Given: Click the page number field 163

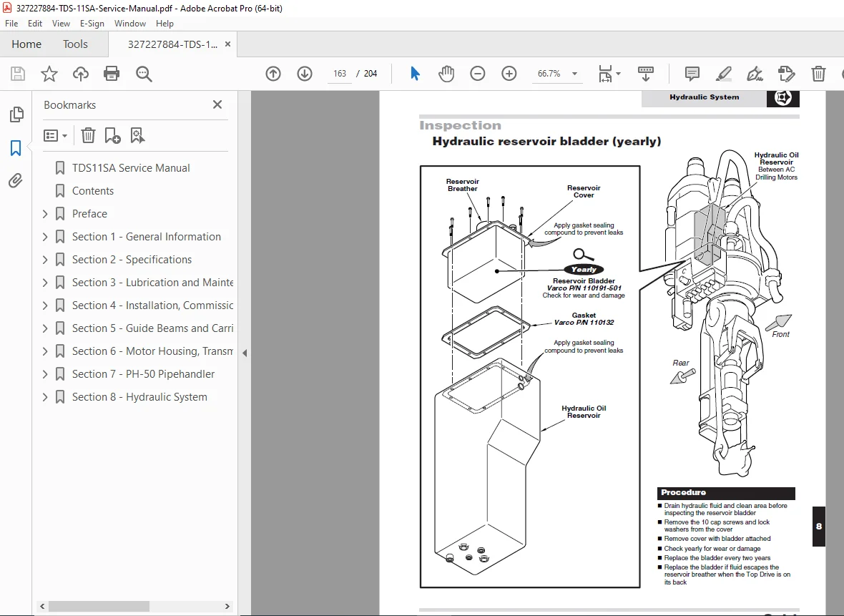Looking at the screenshot, I should click(x=340, y=73).
